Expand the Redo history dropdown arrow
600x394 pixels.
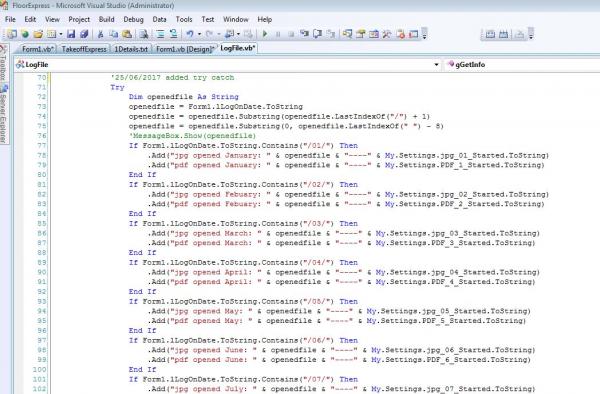point(218,34)
